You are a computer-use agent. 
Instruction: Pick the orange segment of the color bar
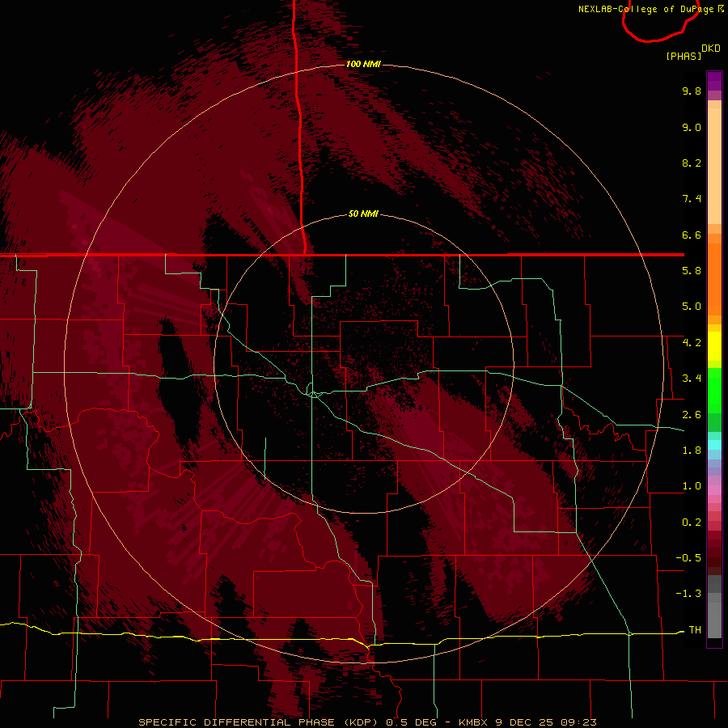pyautogui.click(x=714, y=279)
